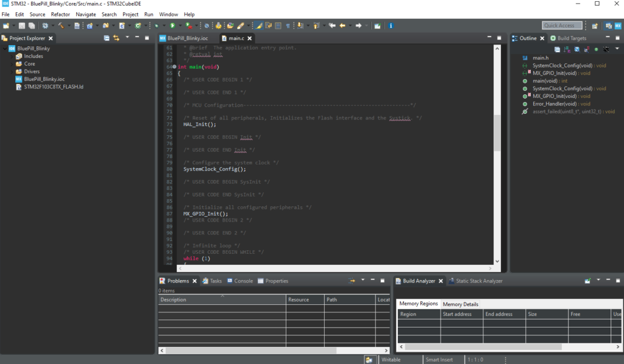The height and width of the screenshot is (364, 624).
Task: Toggle Block Selection Mode toolbar icon
Action: click(x=278, y=26)
